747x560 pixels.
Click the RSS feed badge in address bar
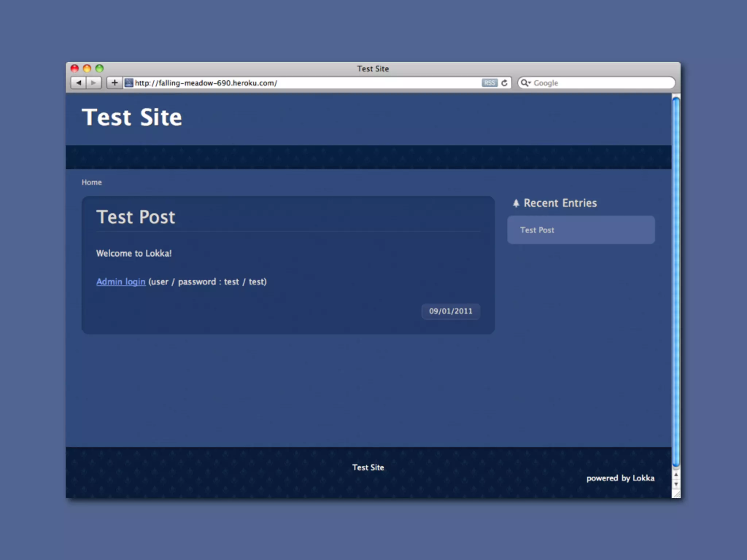point(489,83)
